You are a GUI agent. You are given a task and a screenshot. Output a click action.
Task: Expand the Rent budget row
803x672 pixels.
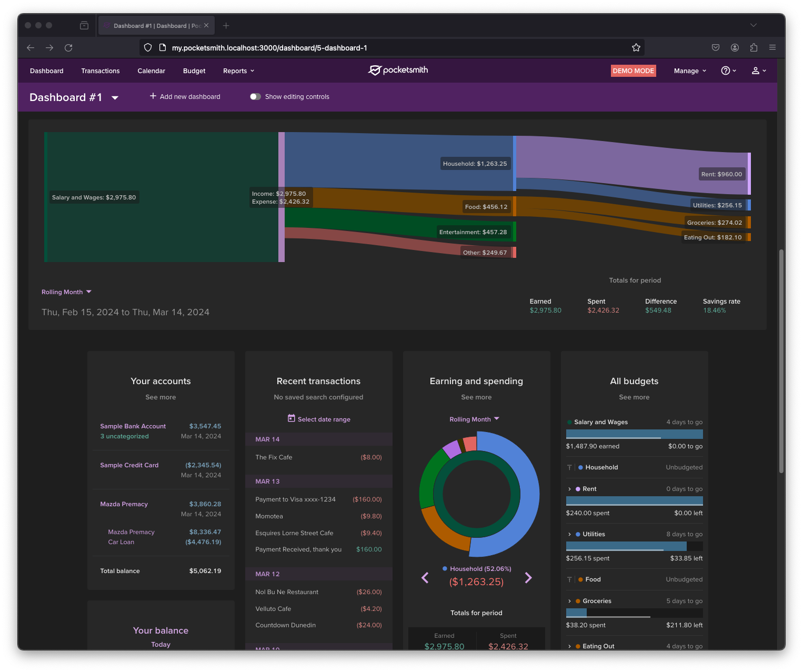click(x=569, y=489)
